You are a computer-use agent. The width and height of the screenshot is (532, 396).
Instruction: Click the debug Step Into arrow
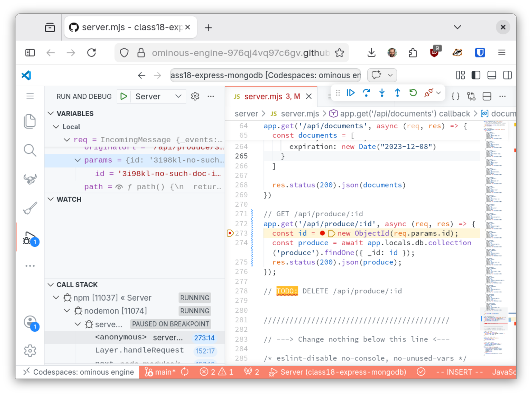coord(382,93)
